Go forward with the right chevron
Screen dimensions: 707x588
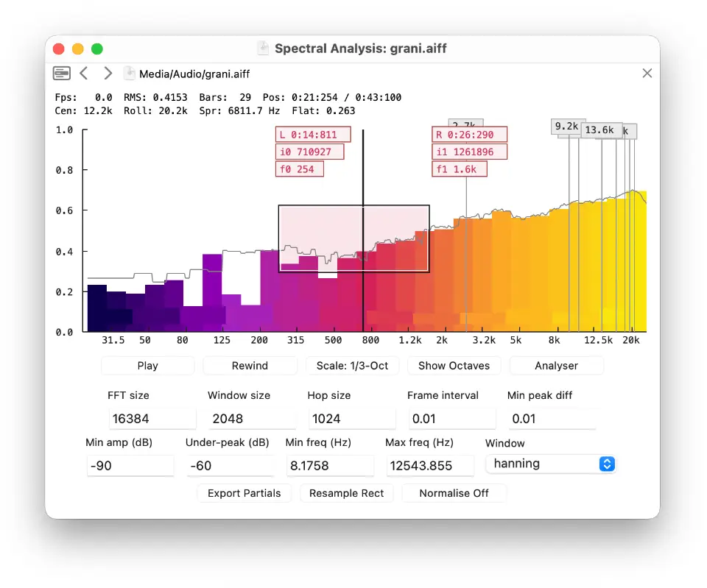(108, 73)
